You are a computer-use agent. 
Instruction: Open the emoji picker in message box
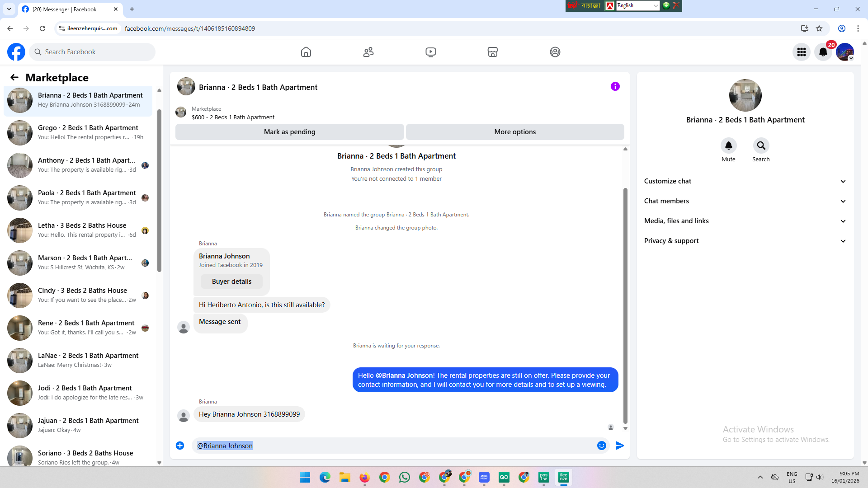click(601, 446)
